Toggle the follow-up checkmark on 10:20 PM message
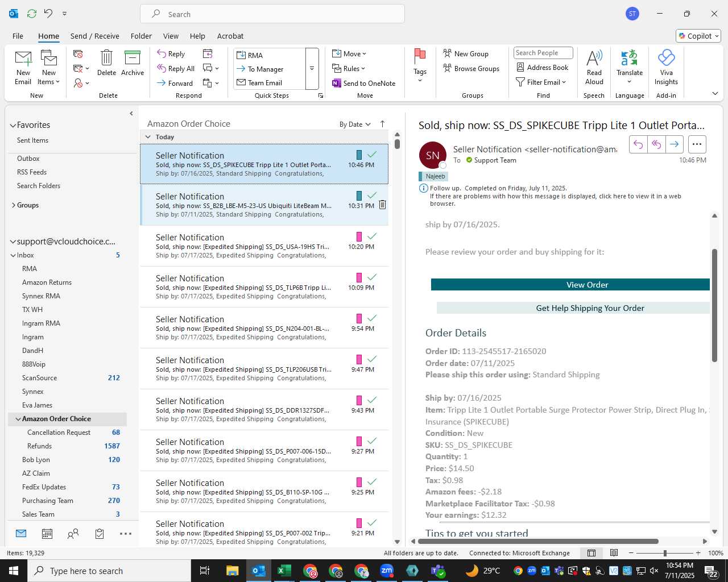 372,236
